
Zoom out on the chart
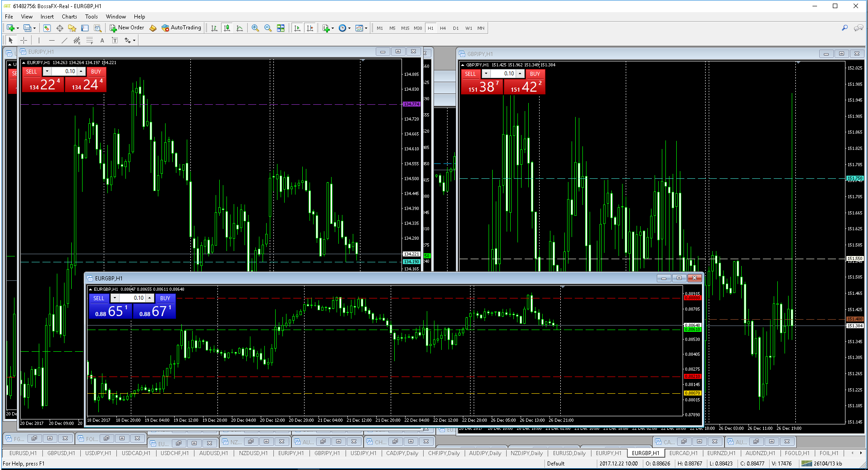pos(268,28)
